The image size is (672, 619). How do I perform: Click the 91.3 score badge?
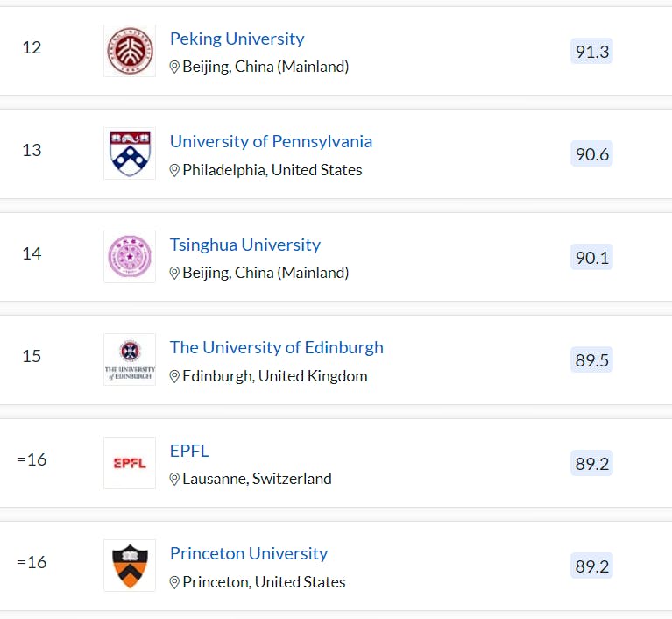tap(591, 52)
